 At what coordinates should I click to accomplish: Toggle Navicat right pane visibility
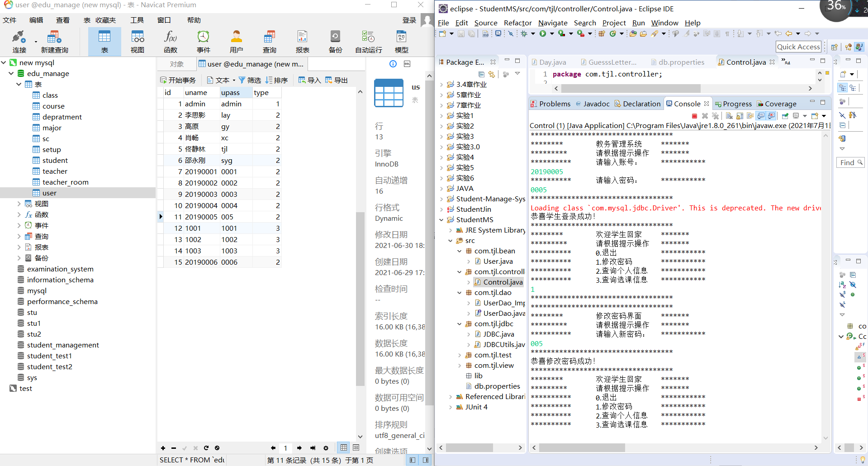[x=426, y=460]
